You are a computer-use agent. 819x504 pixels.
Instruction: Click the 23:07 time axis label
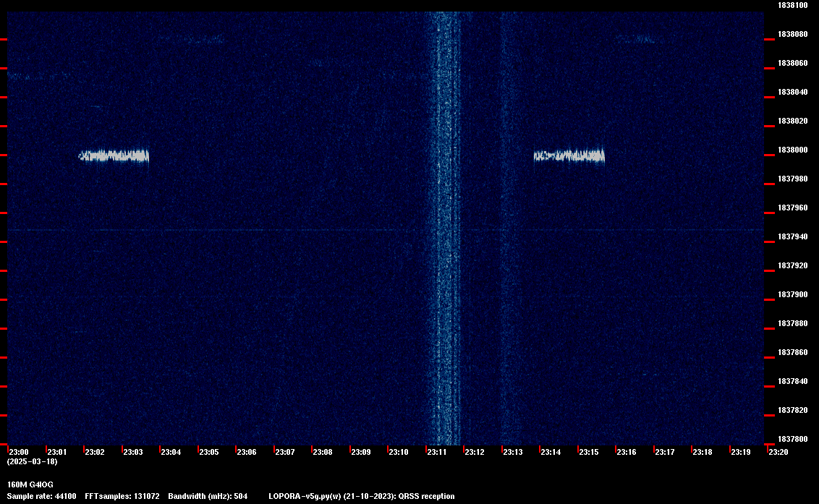[284, 452]
